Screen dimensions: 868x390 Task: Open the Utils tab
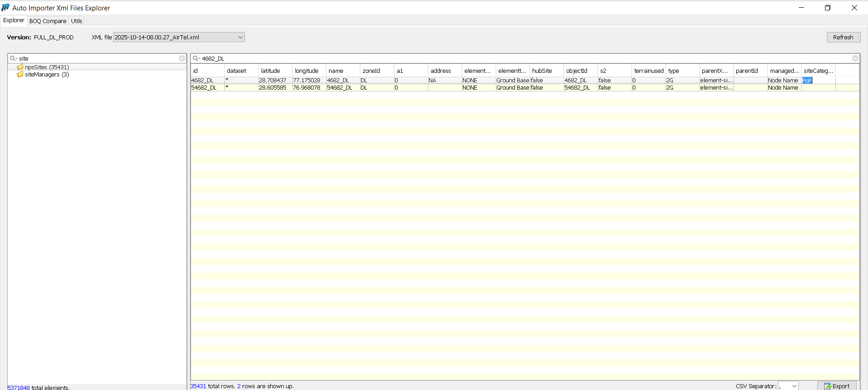click(x=76, y=21)
